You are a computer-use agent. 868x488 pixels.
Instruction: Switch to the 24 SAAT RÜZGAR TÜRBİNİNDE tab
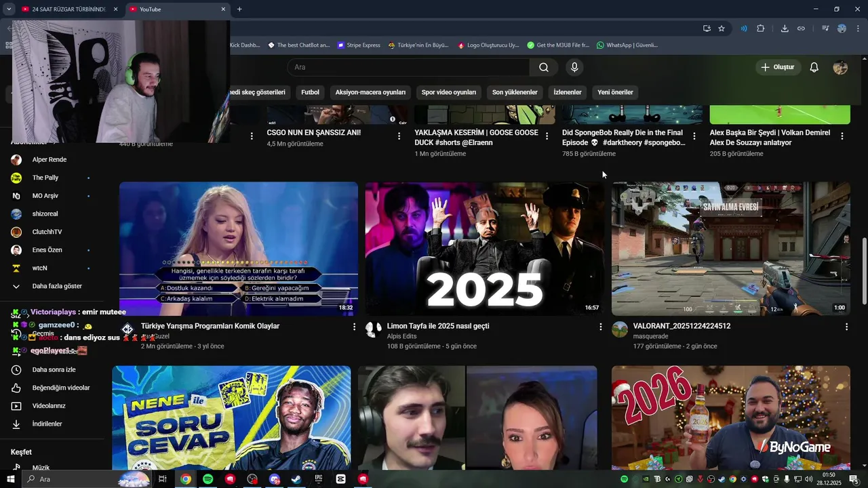pyautogui.click(x=69, y=9)
